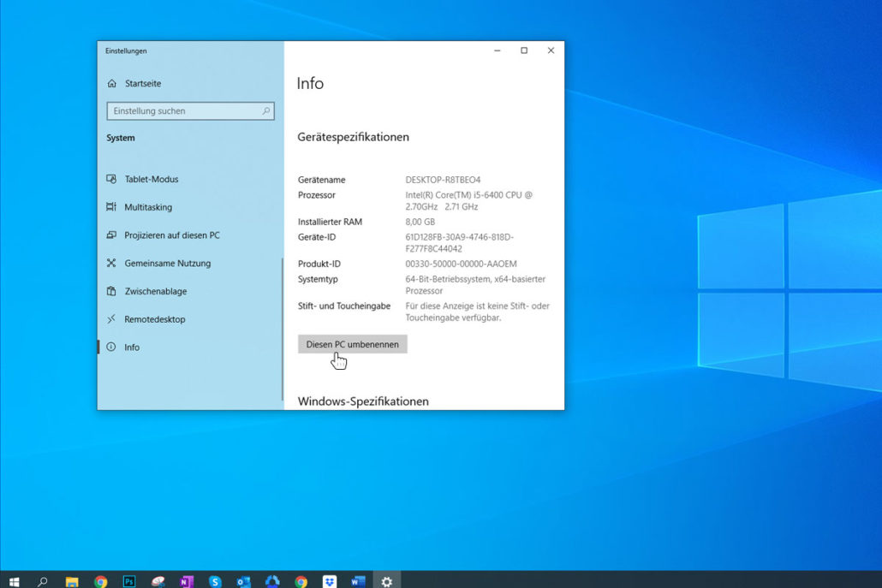Open Skype from the taskbar
Viewport: 882px width, 588px height.
[x=214, y=581]
